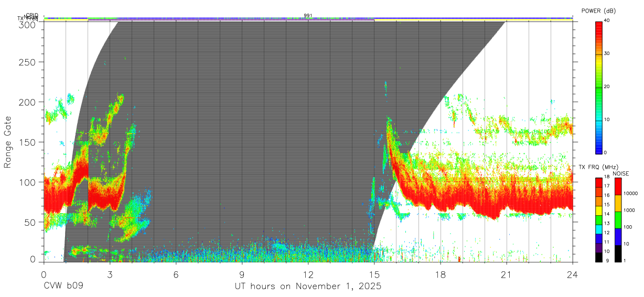The width and height of the screenshot is (644, 297).
Task: Click the "50" range gate tick label
Action: pyautogui.click(x=30, y=222)
